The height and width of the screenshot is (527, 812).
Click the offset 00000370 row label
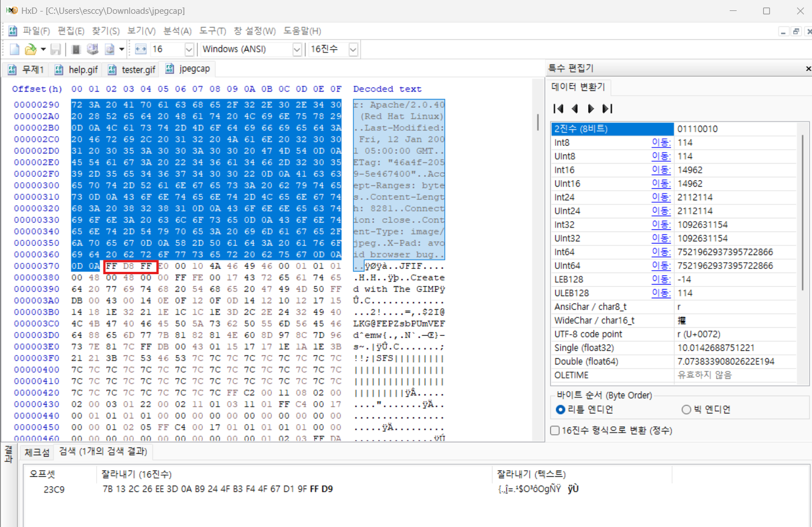coord(37,266)
